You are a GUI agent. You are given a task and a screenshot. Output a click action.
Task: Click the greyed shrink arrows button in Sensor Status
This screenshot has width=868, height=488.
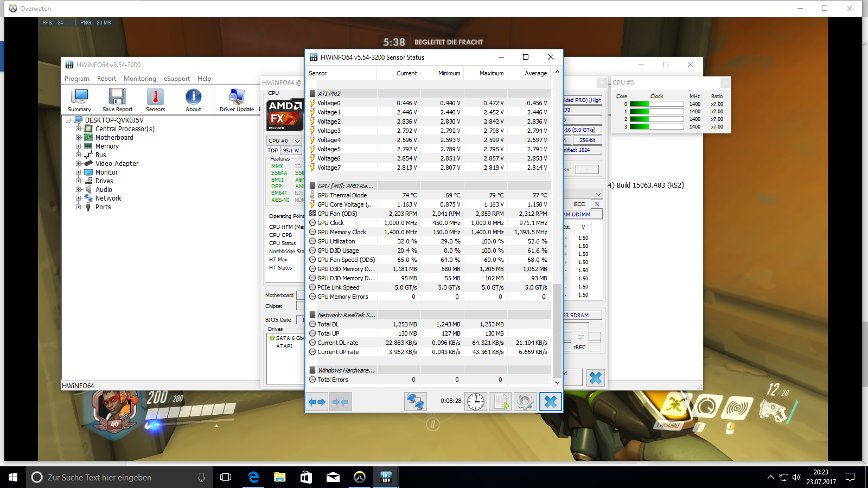click(340, 402)
